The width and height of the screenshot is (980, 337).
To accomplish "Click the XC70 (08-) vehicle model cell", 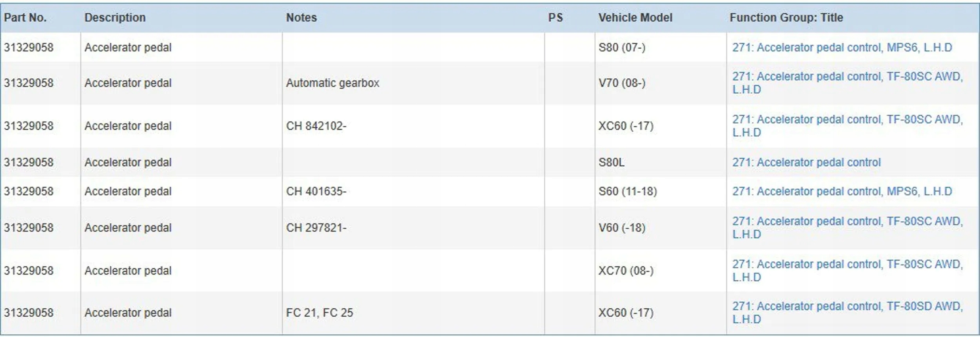I will click(626, 271).
